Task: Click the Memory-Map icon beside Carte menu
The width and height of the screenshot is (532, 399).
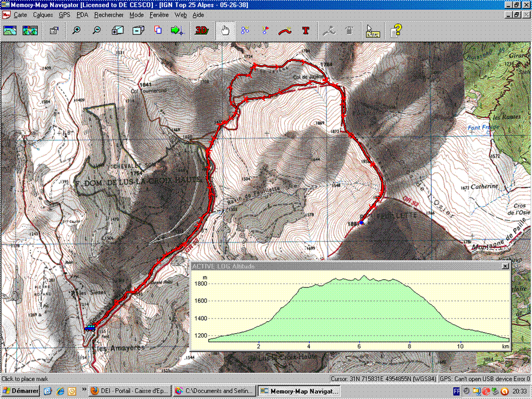Action: 7,15
